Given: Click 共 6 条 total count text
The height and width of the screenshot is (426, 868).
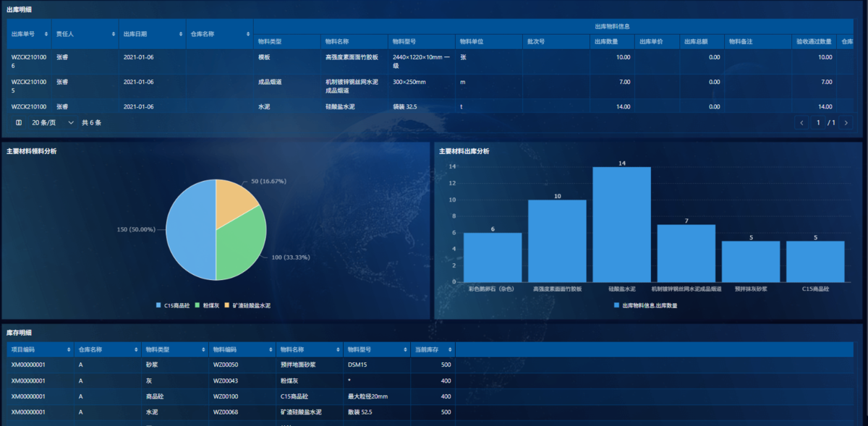Looking at the screenshot, I should [91, 123].
